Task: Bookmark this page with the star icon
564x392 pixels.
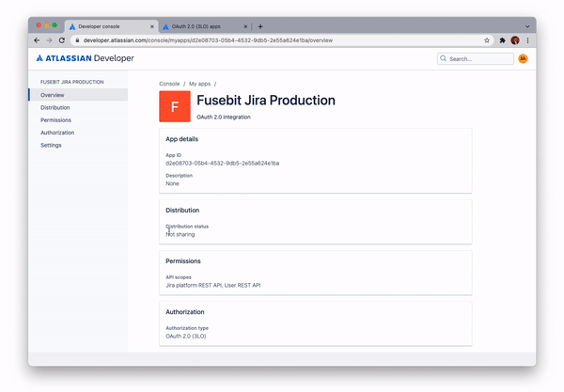Action: pyautogui.click(x=487, y=40)
